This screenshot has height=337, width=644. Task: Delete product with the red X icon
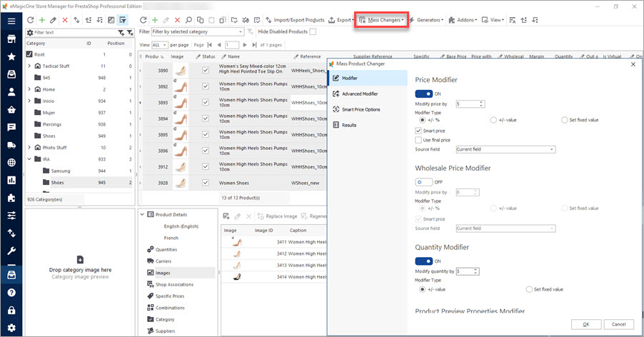tap(178, 20)
